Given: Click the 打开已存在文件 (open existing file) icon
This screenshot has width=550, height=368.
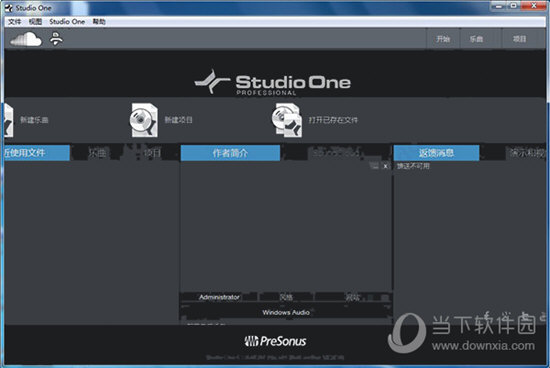Looking at the screenshot, I should point(287,120).
